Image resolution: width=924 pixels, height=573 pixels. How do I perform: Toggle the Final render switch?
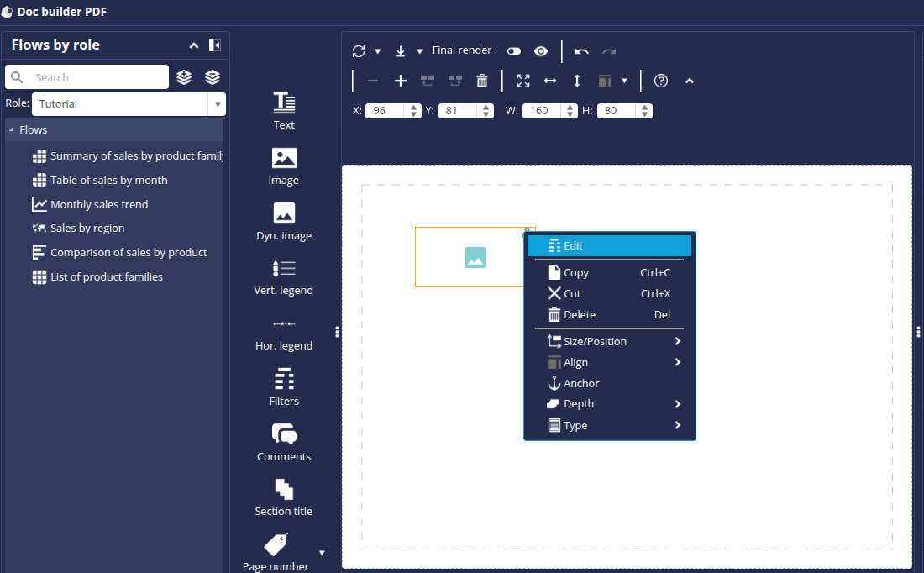point(514,51)
